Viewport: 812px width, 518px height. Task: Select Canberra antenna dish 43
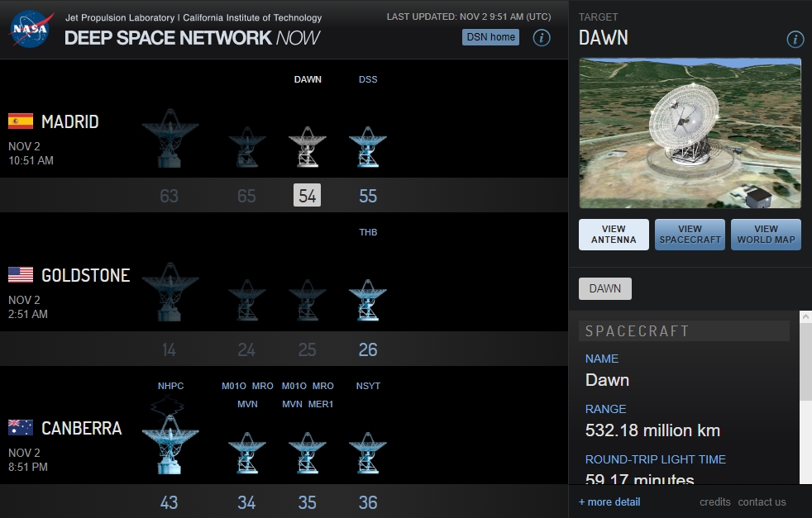click(170, 445)
